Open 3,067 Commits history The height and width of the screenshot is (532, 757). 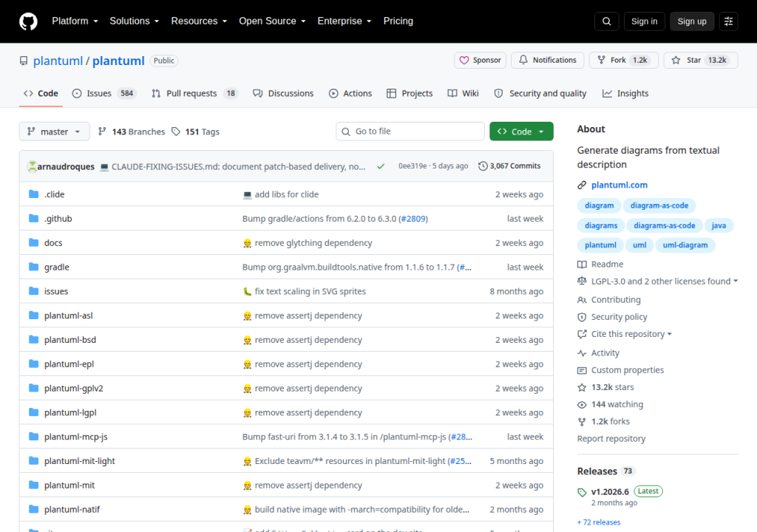pyautogui.click(x=509, y=166)
